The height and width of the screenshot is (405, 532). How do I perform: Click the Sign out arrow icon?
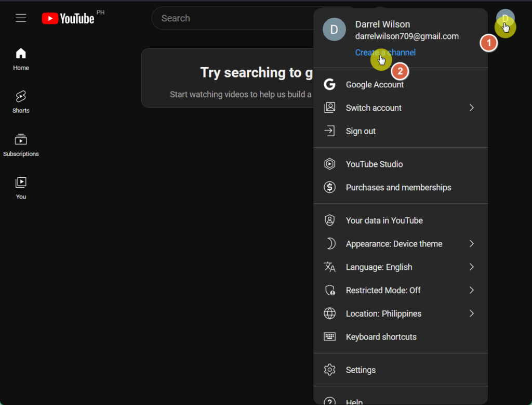click(x=329, y=131)
